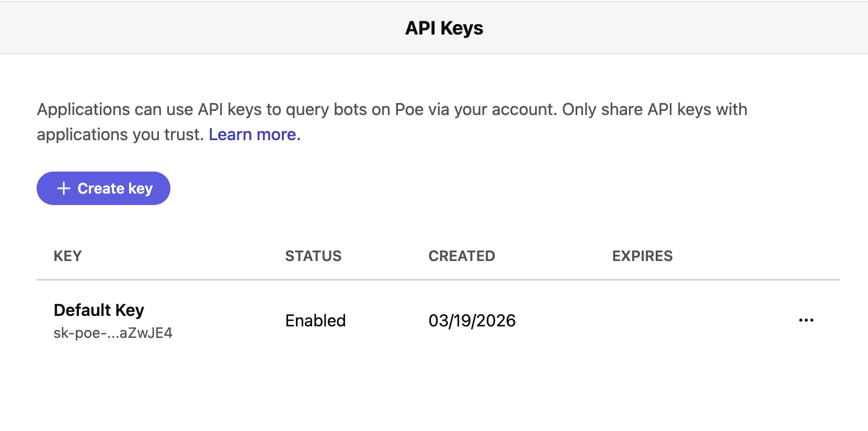Select the EXPIRES column header
868x431 pixels.
coord(642,256)
